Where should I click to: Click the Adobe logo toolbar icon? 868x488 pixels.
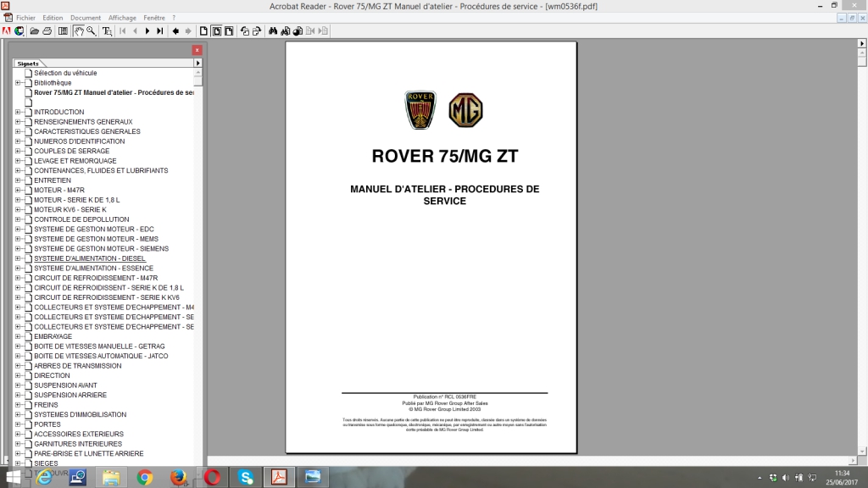(x=7, y=31)
